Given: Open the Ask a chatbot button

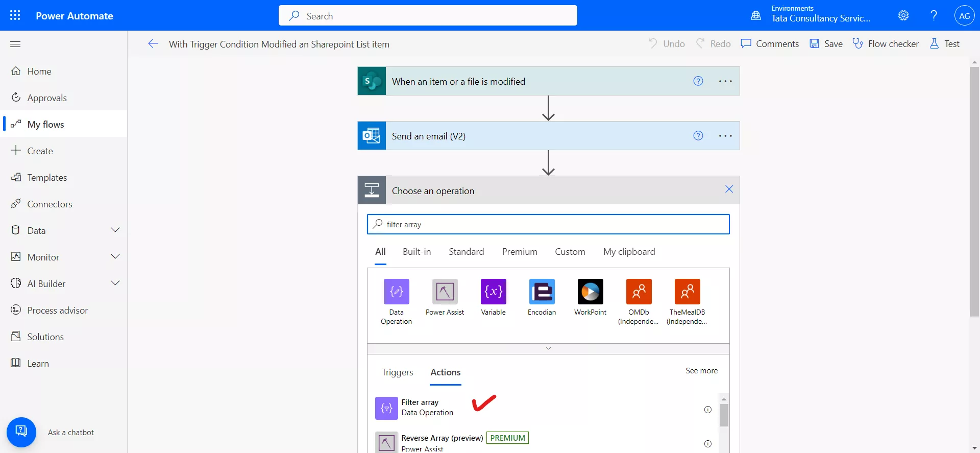Looking at the screenshot, I should point(21,432).
